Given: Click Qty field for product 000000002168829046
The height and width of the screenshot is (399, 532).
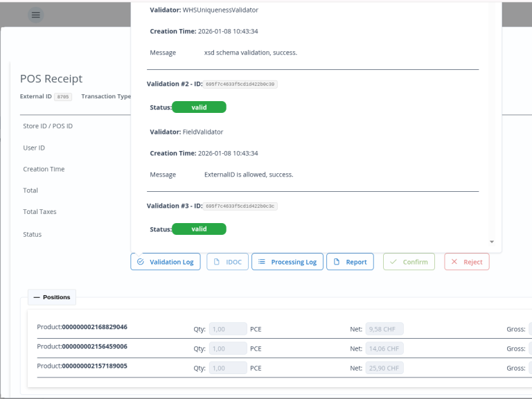Looking at the screenshot, I should [227, 329].
